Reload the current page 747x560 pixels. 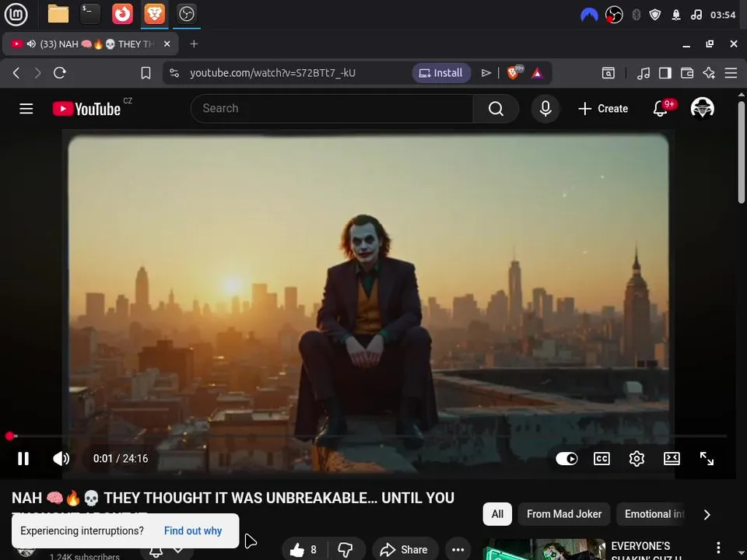[60, 73]
